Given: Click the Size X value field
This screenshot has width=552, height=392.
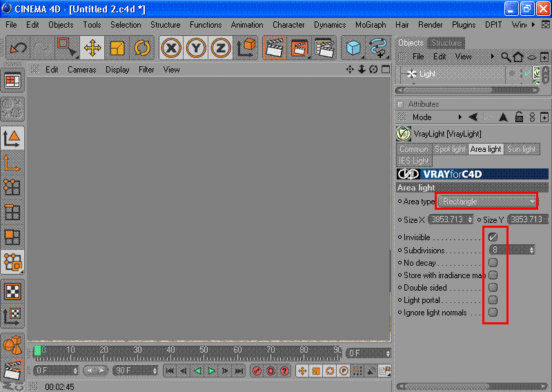Looking at the screenshot, I should 451,219.
